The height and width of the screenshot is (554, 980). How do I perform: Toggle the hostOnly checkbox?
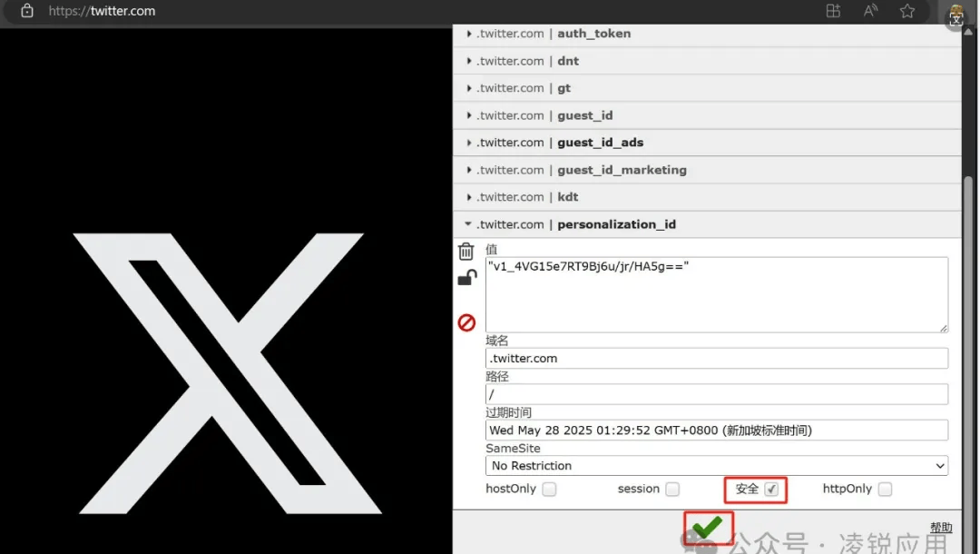click(549, 489)
